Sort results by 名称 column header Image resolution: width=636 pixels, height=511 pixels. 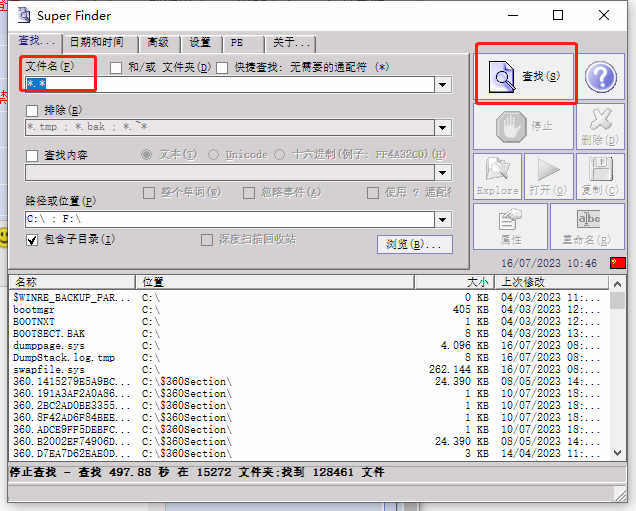72,282
